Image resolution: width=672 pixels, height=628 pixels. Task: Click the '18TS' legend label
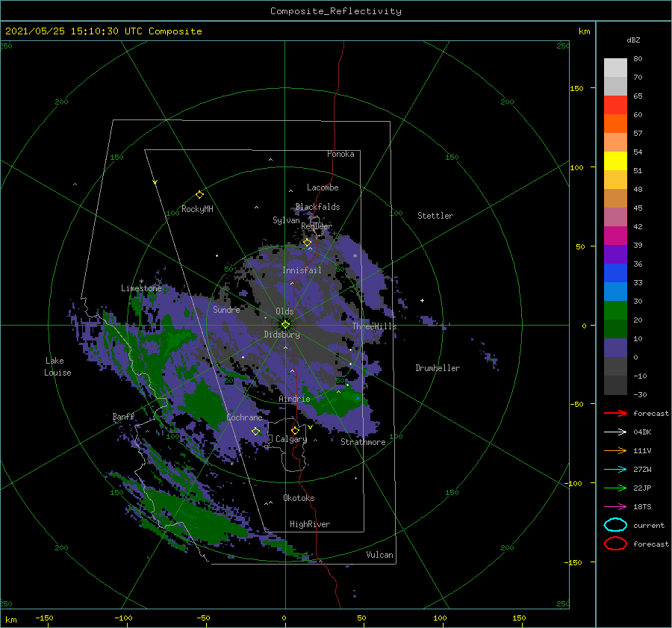642,506
